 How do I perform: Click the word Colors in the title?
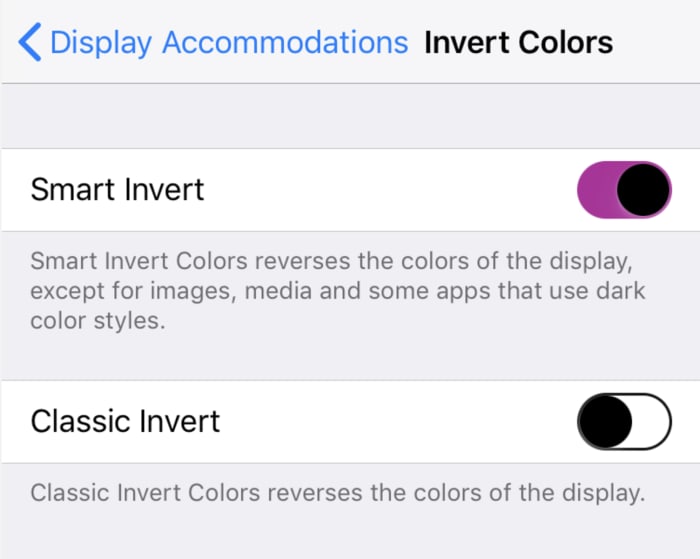click(x=566, y=42)
